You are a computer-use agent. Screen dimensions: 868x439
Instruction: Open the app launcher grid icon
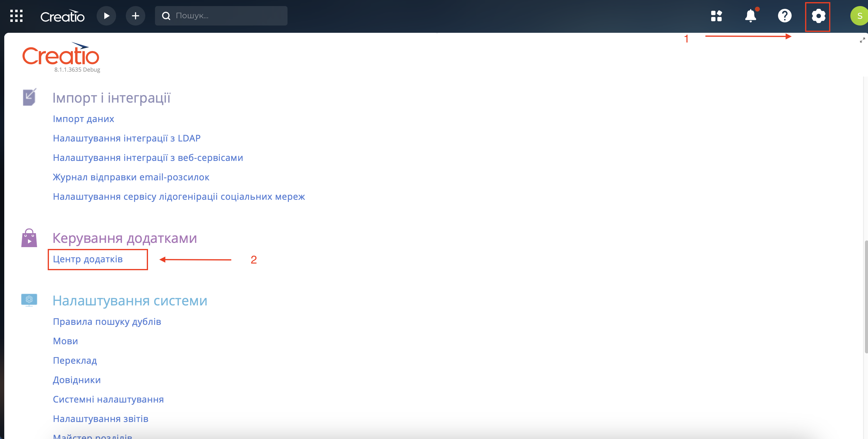[x=16, y=16]
